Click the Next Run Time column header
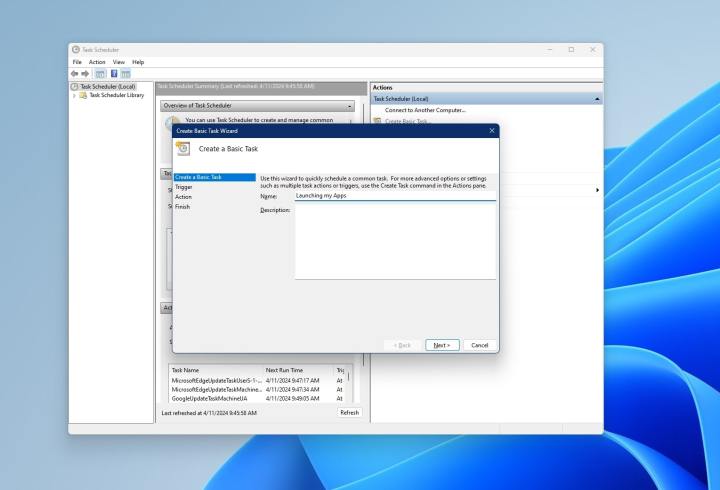Screen dimensions: 720x490 [284, 370]
